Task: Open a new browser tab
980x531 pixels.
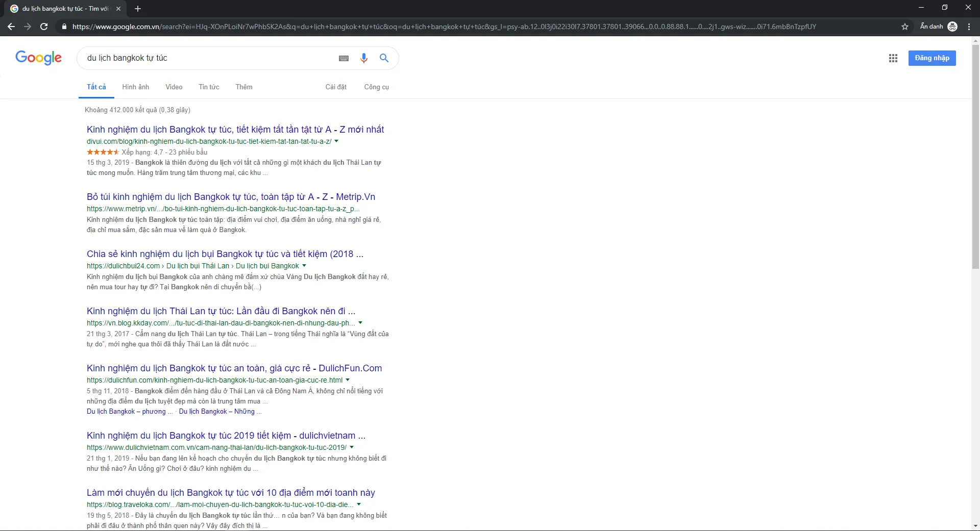Action: (138, 9)
